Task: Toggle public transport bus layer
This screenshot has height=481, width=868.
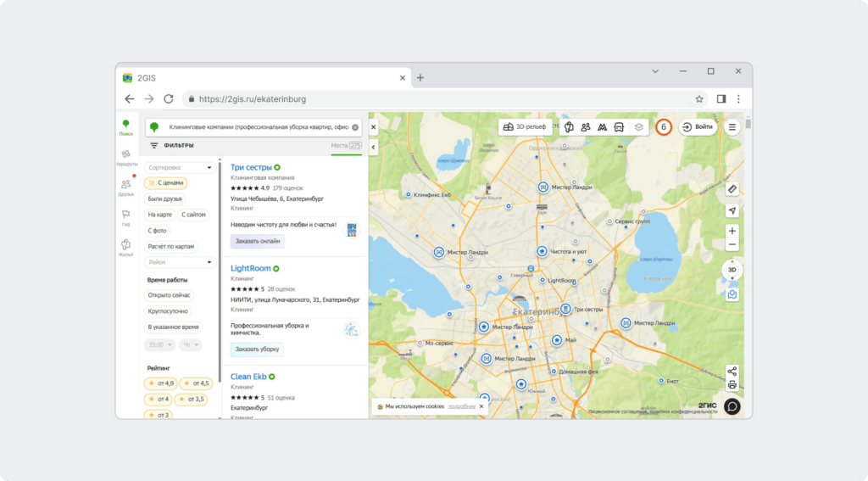Action: (619, 127)
